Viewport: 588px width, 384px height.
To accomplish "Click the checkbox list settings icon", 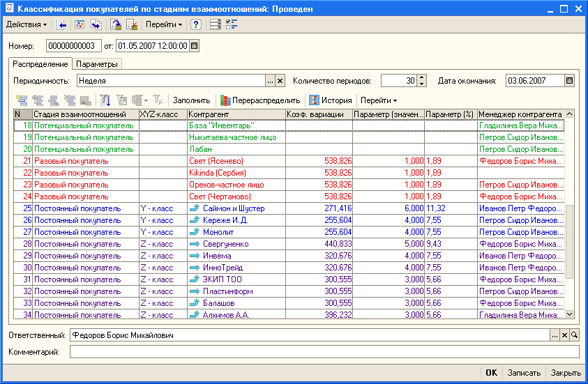I will [x=232, y=24].
